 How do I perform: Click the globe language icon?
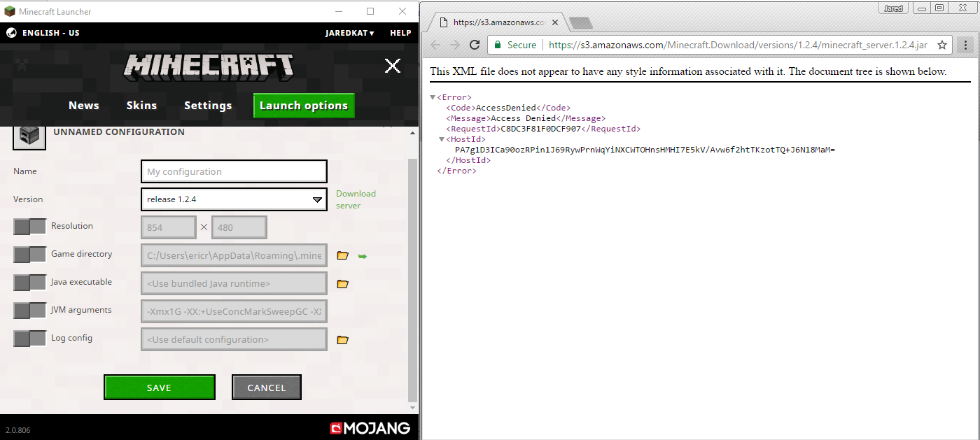click(11, 33)
